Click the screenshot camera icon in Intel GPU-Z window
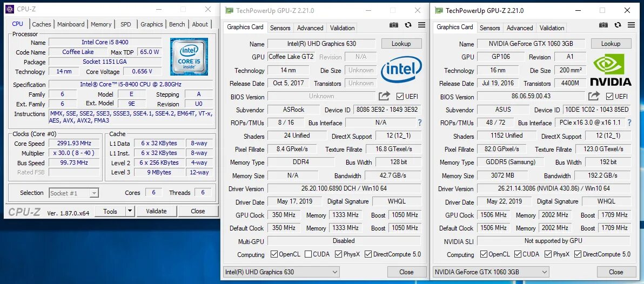This screenshot has width=644, height=284. (x=393, y=25)
